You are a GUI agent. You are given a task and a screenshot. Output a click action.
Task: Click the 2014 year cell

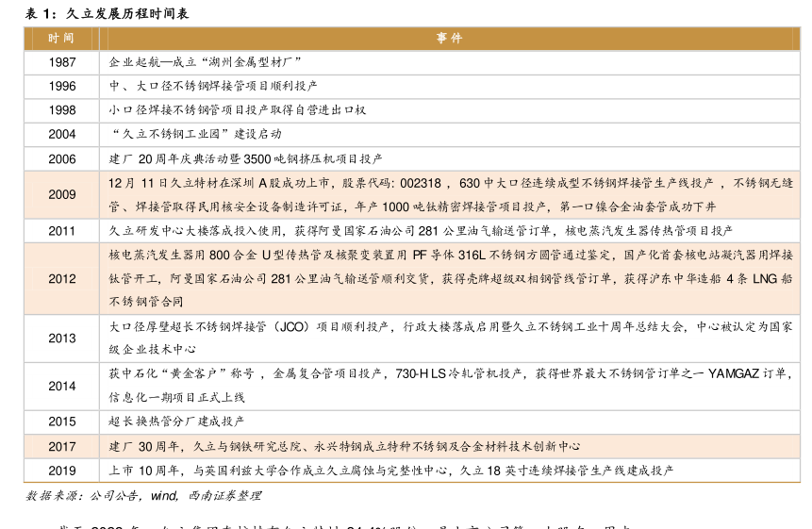point(62,387)
